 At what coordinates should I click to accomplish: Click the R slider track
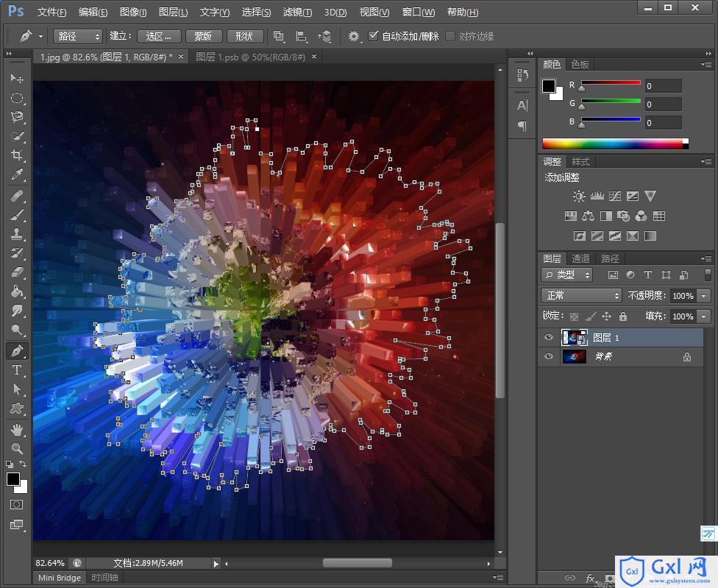pos(611,82)
